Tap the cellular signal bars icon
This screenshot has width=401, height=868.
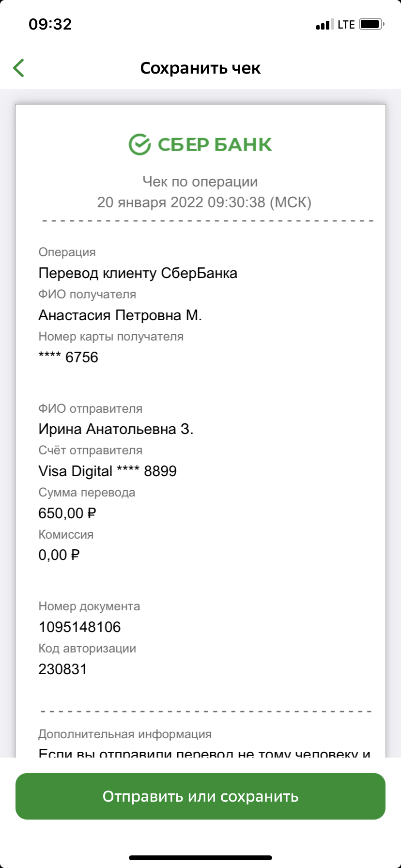(x=324, y=25)
